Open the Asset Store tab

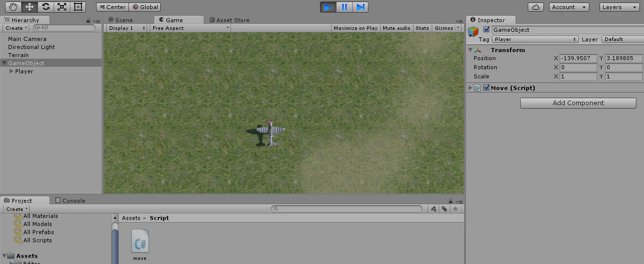(229, 20)
